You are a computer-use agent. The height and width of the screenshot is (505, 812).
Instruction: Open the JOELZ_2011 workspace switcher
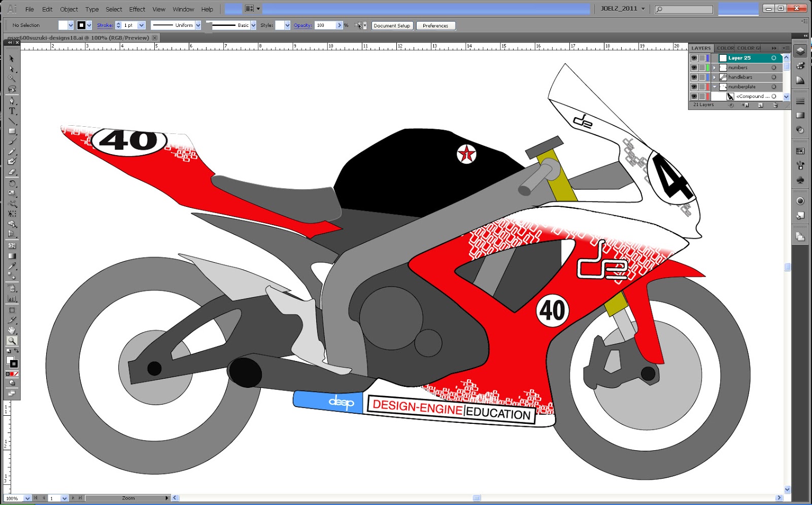(x=623, y=9)
